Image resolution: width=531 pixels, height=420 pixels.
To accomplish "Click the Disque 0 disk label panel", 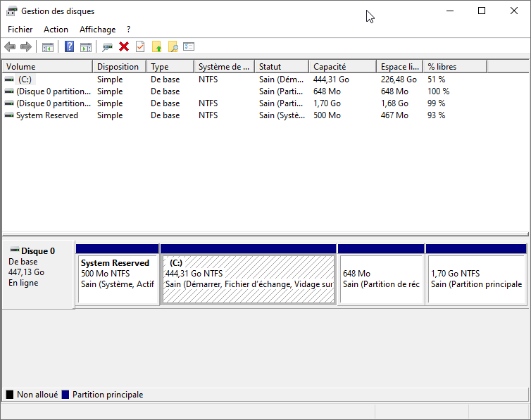I will [38, 274].
